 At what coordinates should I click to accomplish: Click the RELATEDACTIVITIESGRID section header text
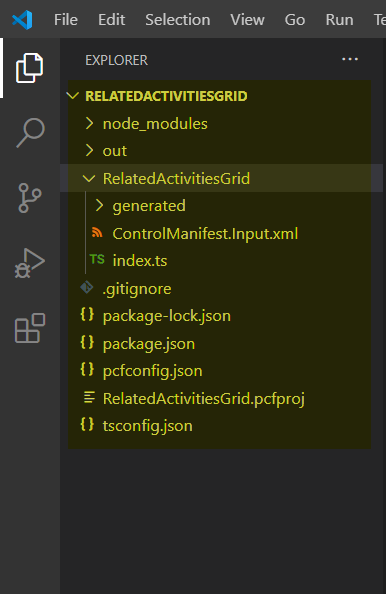point(166,96)
